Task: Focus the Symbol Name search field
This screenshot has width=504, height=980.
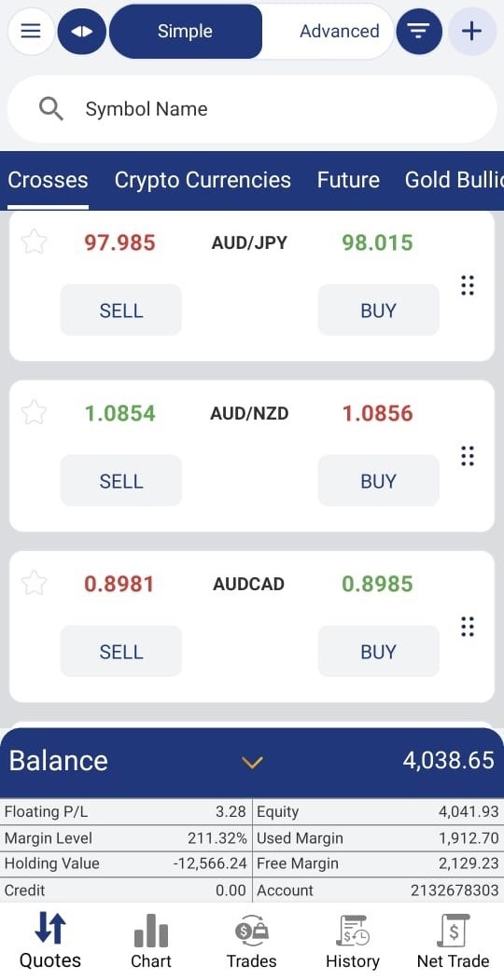Action: point(252,109)
